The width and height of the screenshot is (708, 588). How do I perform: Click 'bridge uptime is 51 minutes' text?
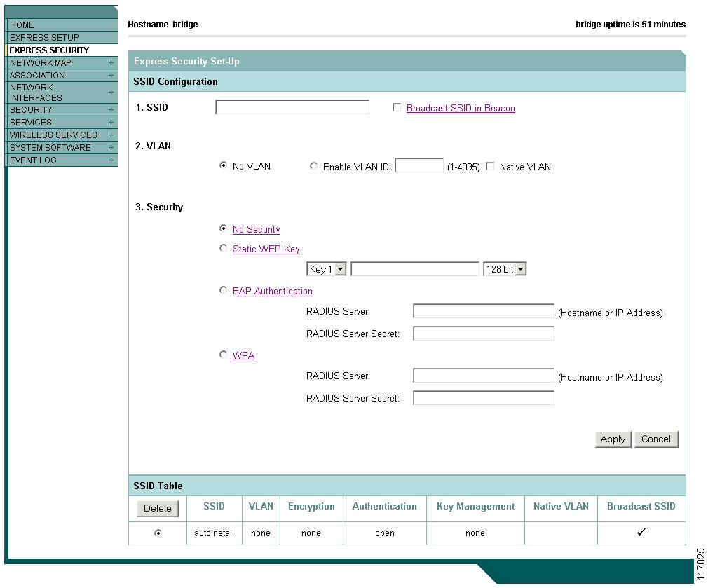630,25
